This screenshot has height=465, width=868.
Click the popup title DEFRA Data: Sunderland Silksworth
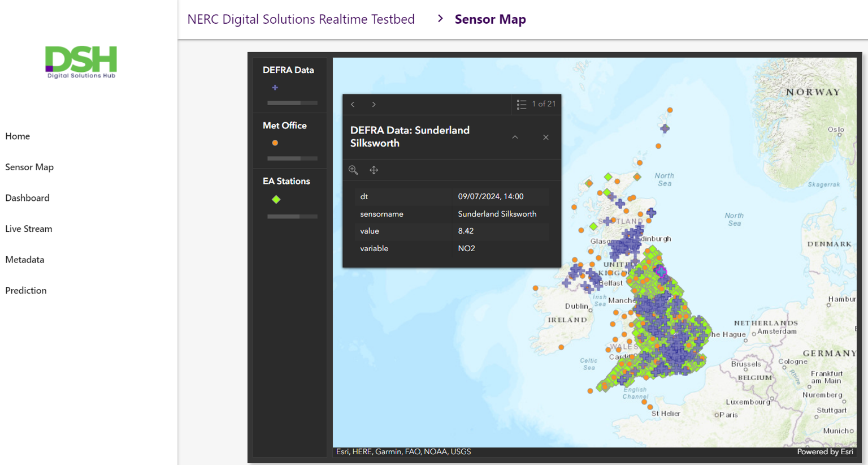(x=410, y=136)
